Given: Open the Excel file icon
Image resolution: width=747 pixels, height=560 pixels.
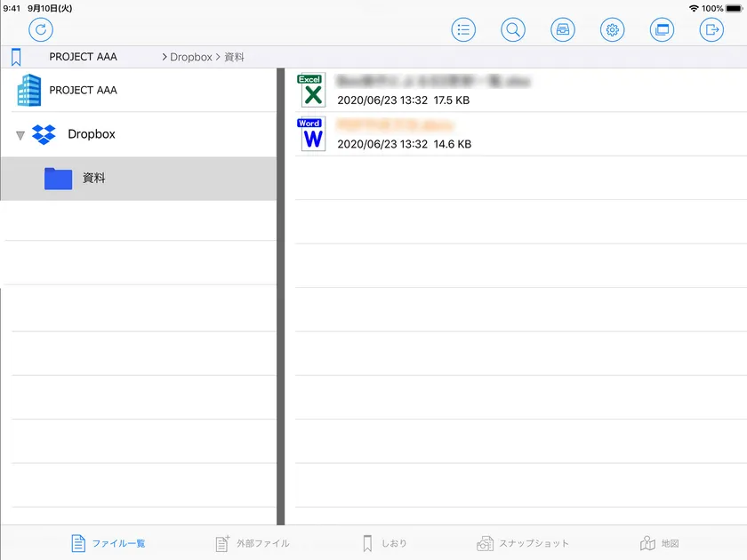Looking at the screenshot, I should coord(311,90).
